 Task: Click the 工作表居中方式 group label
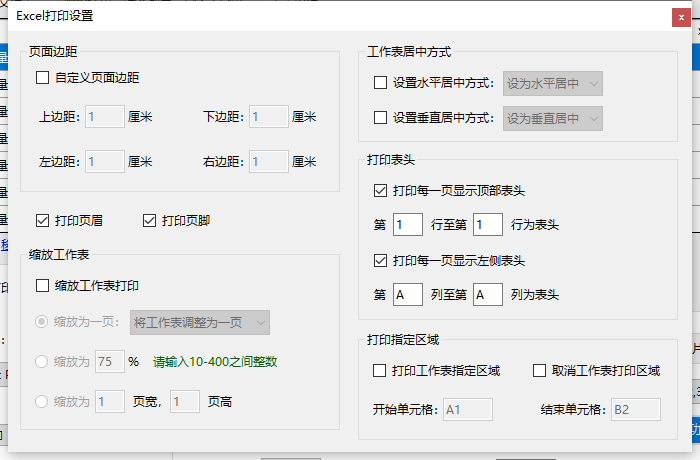pyautogui.click(x=409, y=52)
